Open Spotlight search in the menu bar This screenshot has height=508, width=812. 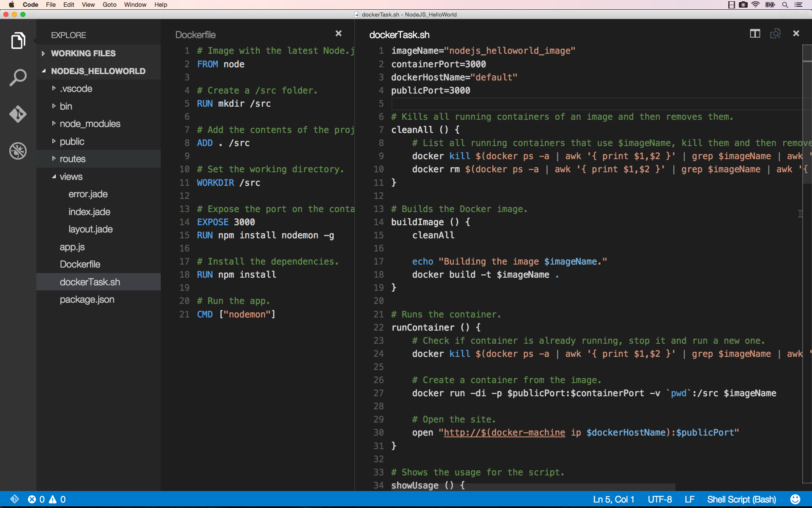tap(785, 5)
